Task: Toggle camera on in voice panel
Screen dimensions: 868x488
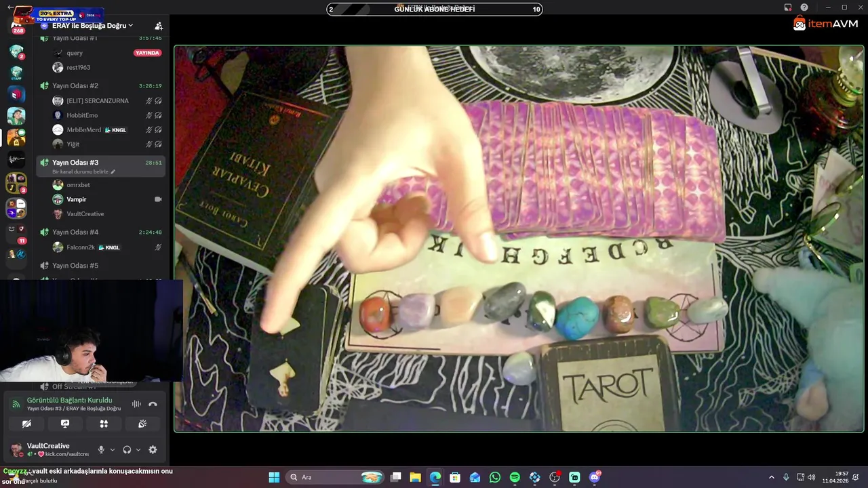Action: (26, 424)
